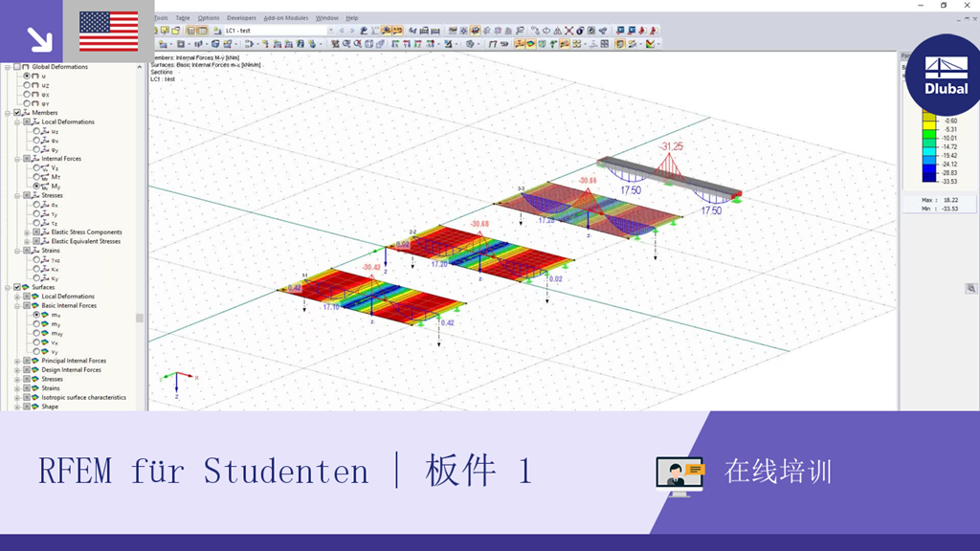Open the Options menu
980x551 pixels.
(209, 18)
